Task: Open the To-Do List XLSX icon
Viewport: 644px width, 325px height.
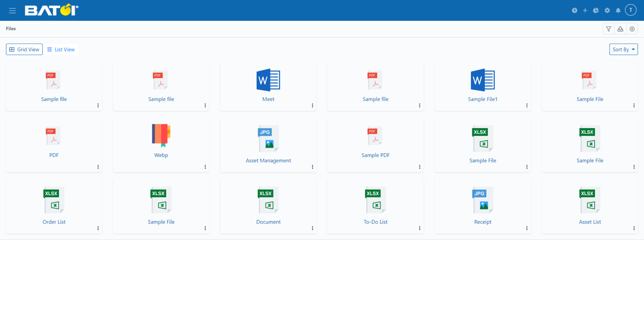Action: coord(375,200)
